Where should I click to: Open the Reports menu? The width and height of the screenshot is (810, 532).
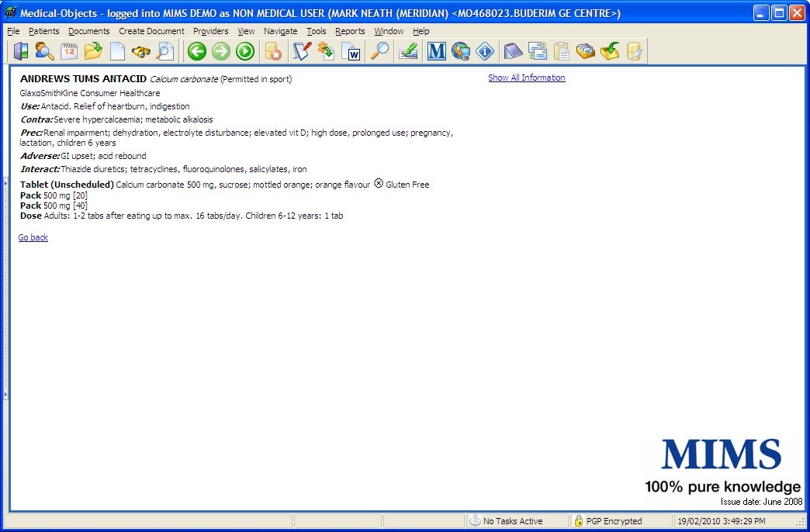350,31
